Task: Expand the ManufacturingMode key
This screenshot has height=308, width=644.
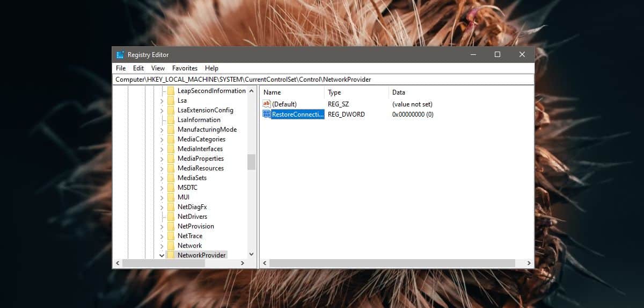Action: click(x=162, y=130)
